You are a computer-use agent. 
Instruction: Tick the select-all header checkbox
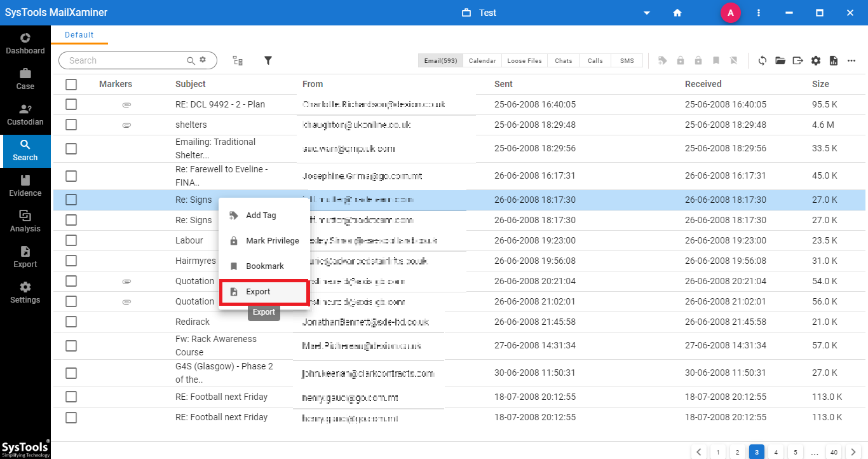[71, 84]
